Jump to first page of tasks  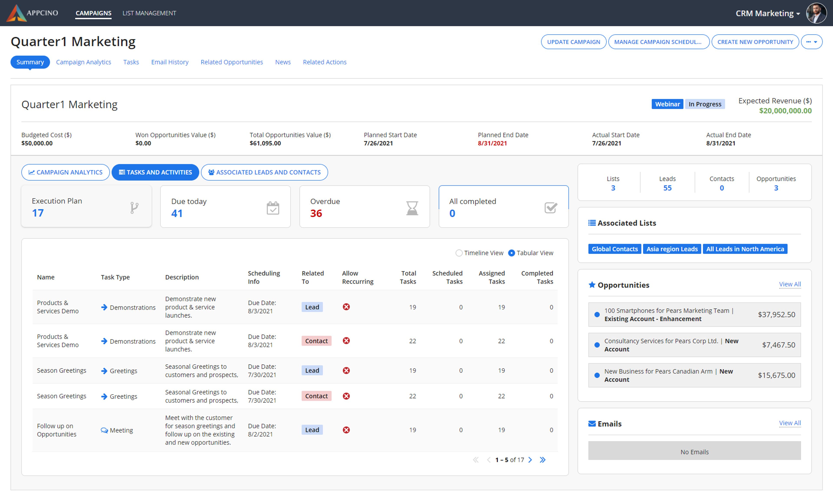(x=476, y=460)
